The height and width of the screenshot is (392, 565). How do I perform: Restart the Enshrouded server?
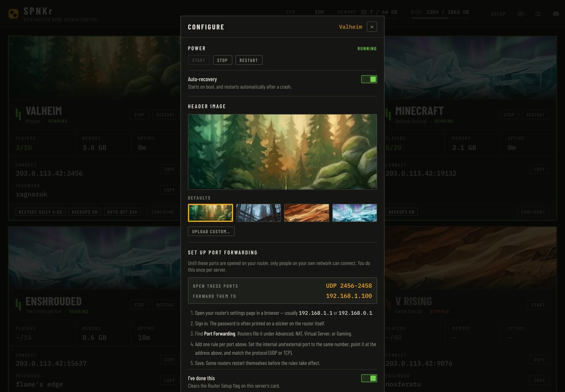(165, 305)
